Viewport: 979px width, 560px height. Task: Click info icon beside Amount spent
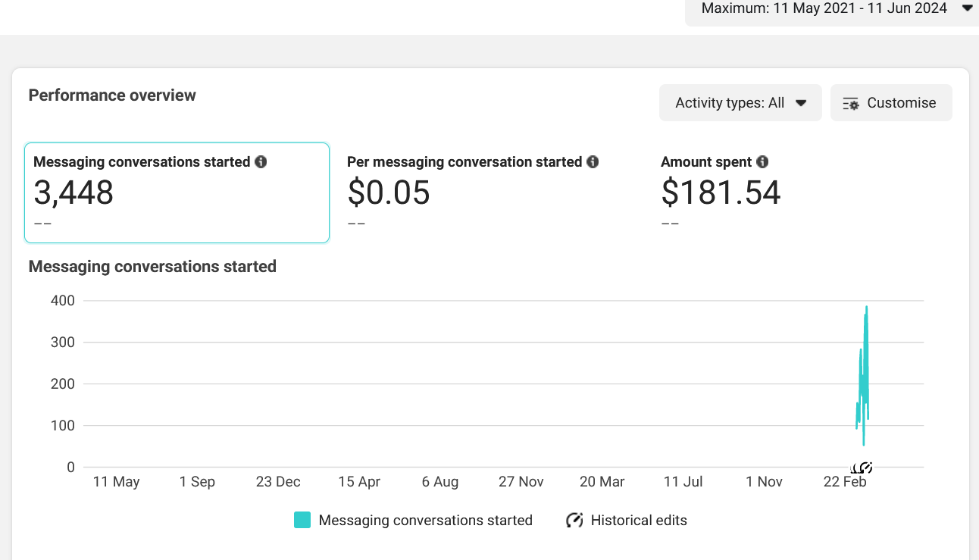(x=762, y=161)
